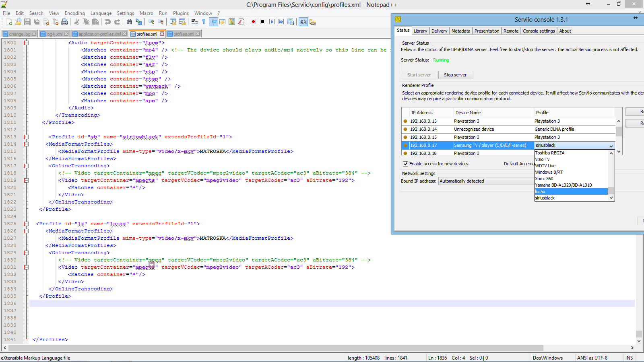Switch to the Console settings tab
Image resolution: width=644 pixels, height=362 pixels.
tap(539, 31)
